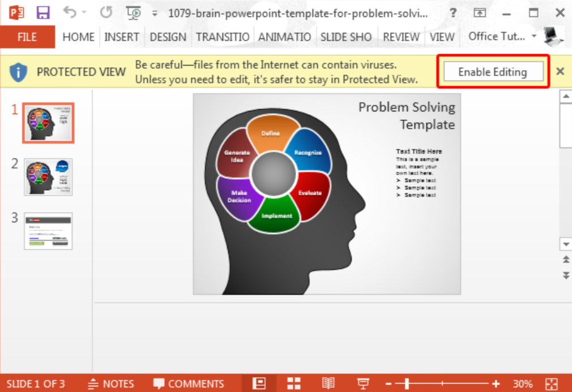Click the Enable Editing button
The width and height of the screenshot is (572, 392).
pos(493,71)
